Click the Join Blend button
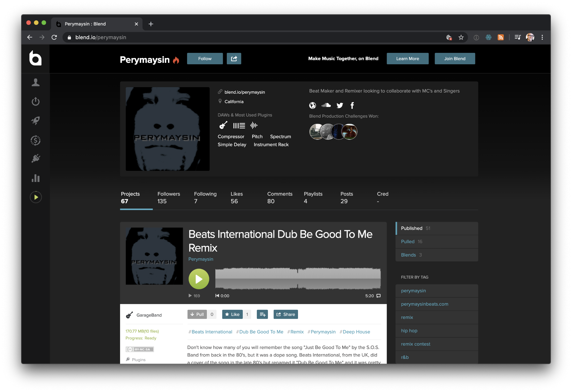The image size is (572, 392). click(454, 59)
